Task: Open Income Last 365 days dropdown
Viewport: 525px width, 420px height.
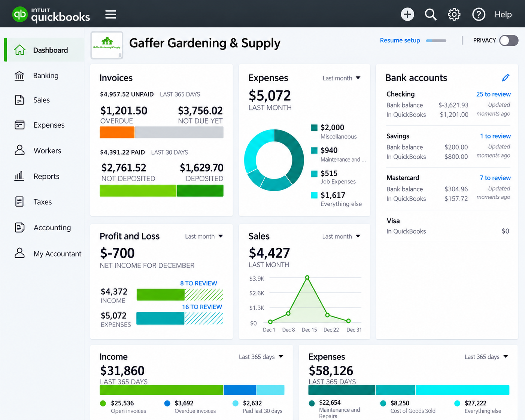Action: [x=261, y=357]
